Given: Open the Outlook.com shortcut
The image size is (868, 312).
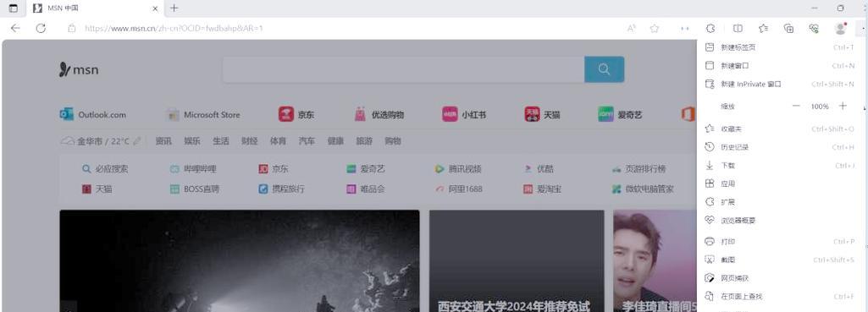Looking at the screenshot, I should pyautogui.click(x=92, y=114).
